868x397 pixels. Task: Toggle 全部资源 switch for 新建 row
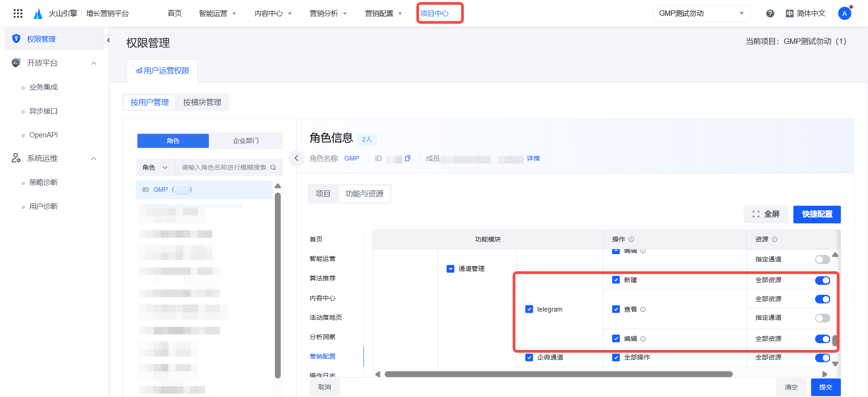click(822, 280)
